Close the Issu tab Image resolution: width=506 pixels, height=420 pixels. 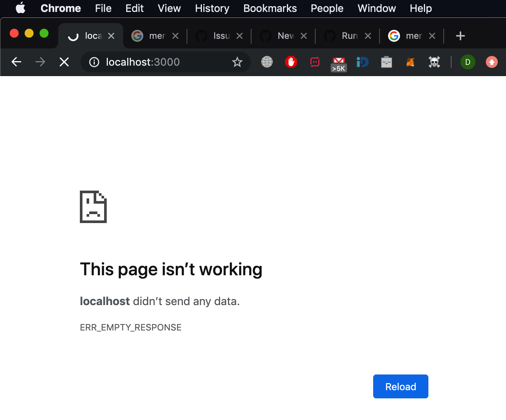tap(240, 36)
